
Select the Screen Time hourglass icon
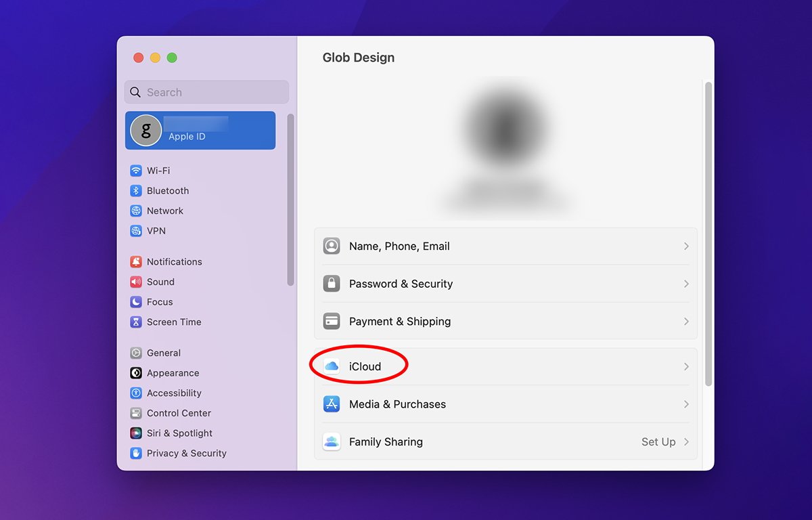pos(136,322)
